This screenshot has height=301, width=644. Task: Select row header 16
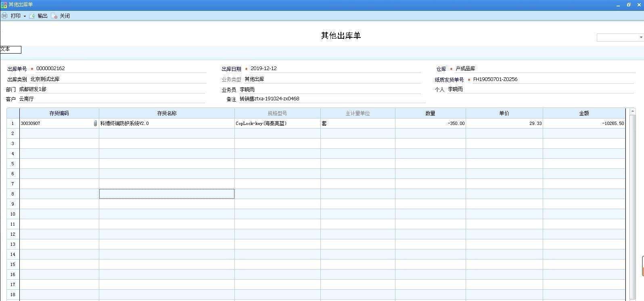click(x=13, y=274)
